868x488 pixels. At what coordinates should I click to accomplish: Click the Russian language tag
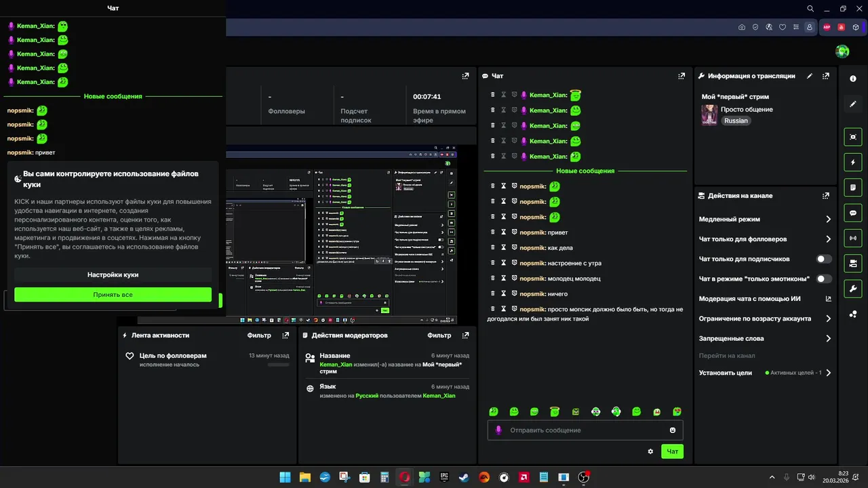[x=736, y=121]
